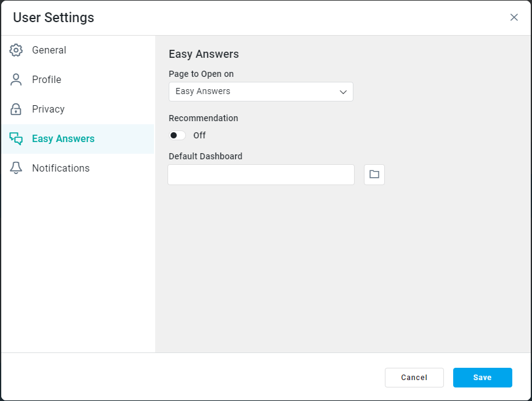The height and width of the screenshot is (401, 532).
Task: Open the Profile settings section
Action: click(x=47, y=80)
